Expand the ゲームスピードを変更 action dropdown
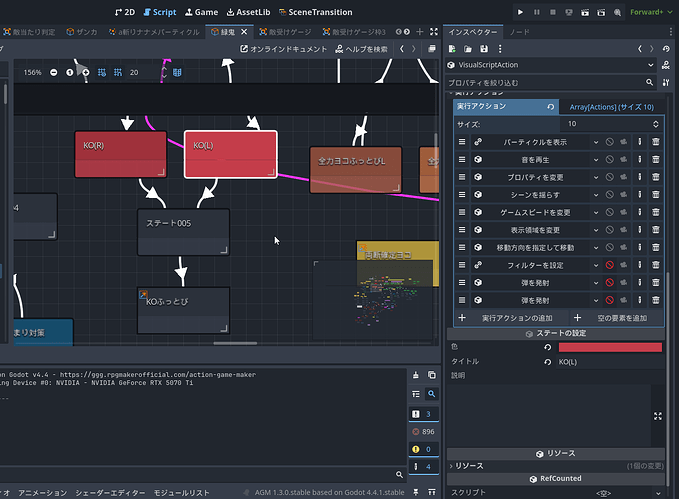 click(596, 212)
